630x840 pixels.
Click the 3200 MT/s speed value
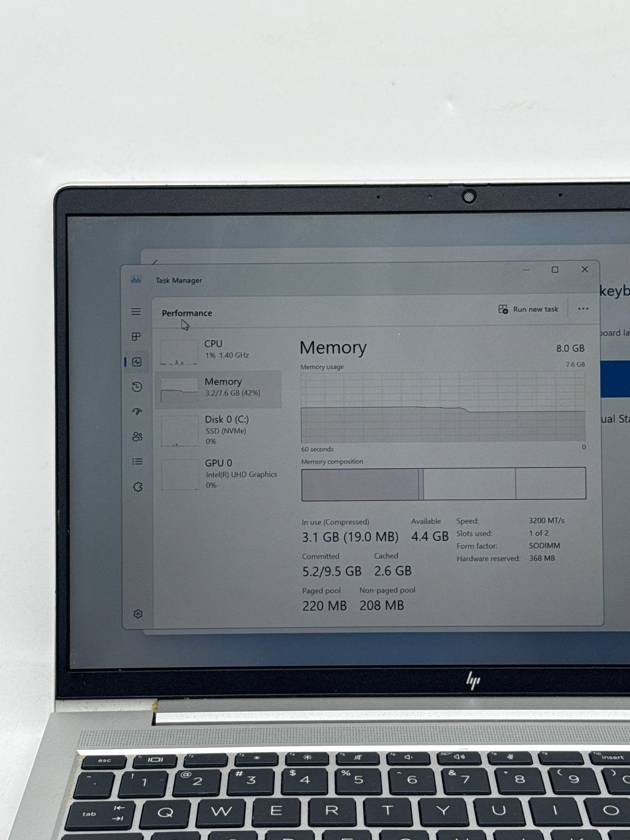click(x=547, y=520)
